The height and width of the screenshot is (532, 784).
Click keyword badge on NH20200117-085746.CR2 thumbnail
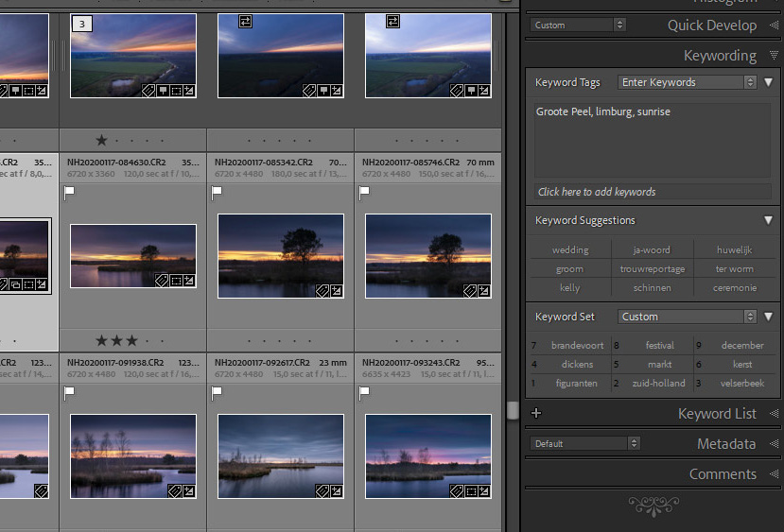(470, 291)
